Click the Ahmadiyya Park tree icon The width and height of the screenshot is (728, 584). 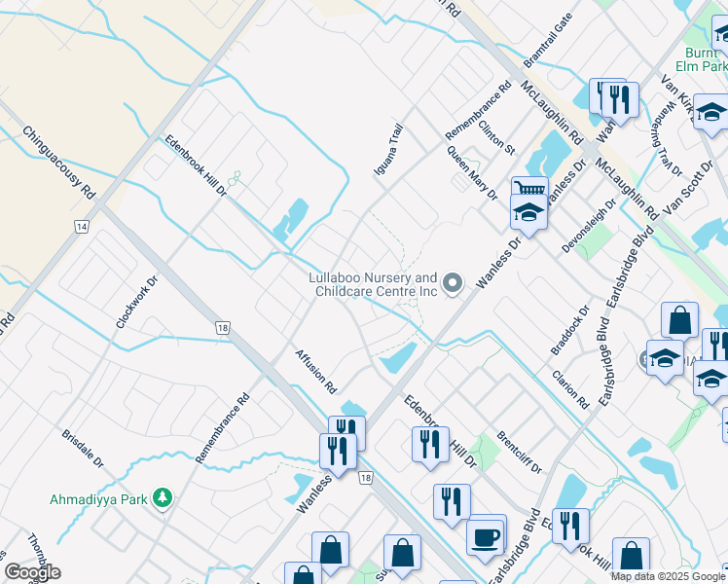164,498
